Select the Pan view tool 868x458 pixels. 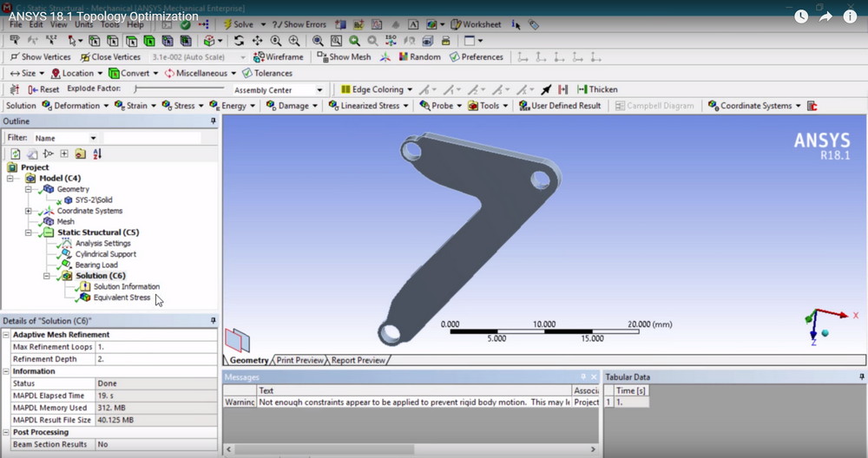pos(258,41)
